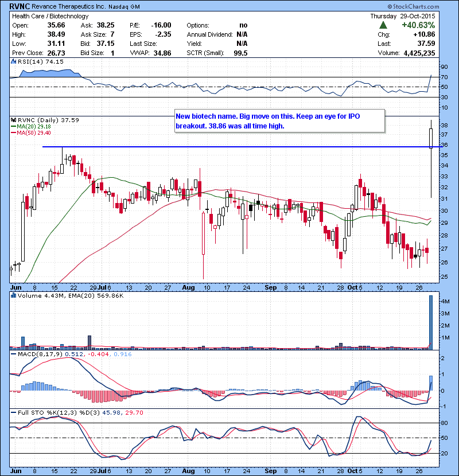The width and height of the screenshot is (459, 476).
Task: Click the Bid value 37.15
Action: click(x=106, y=44)
